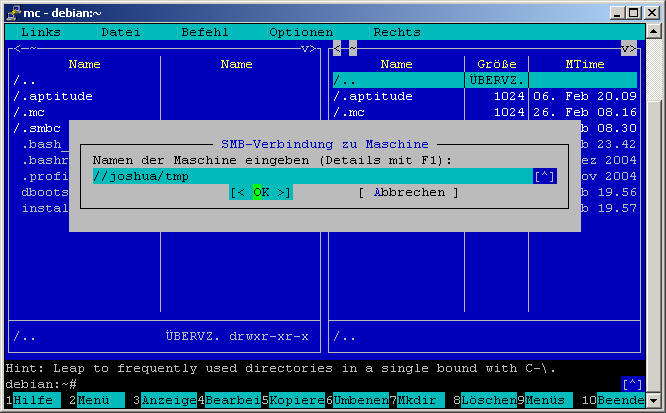Viewport: 666px width, 413px height.
Task: Click left panel's history arrow at top-right corner
Action: tap(309, 48)
